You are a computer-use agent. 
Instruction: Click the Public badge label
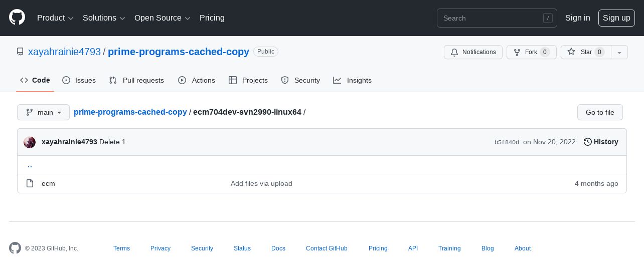click(266, 52)
